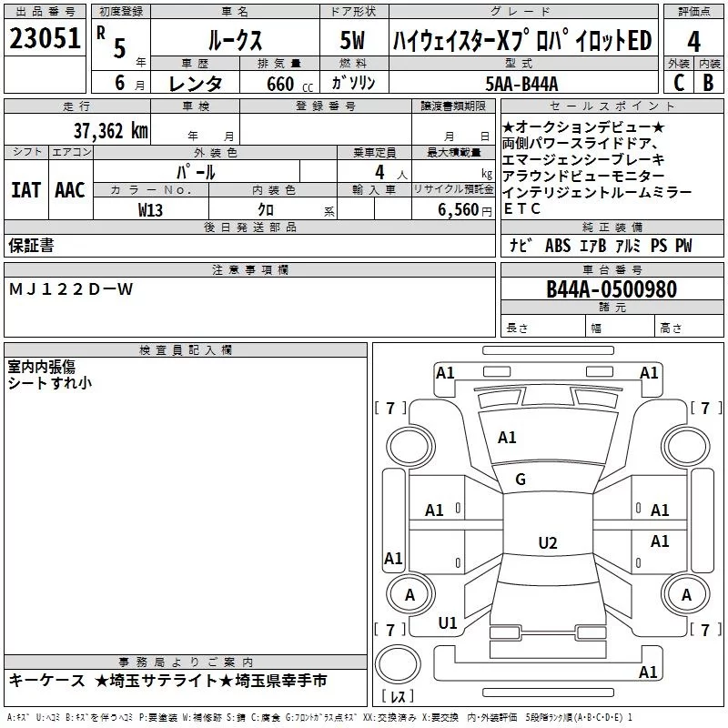Click A1 mark on the hood
This screenshot has height=728, width=728.
[x=507, y=437]
